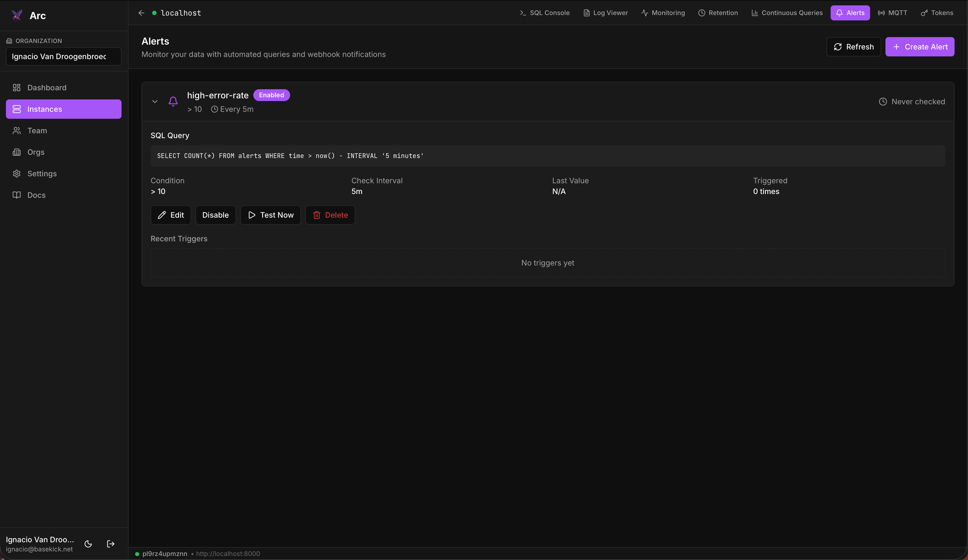Click the Arc logo icon
Viewport: 968px width, 560px height.
coord(17,15)
